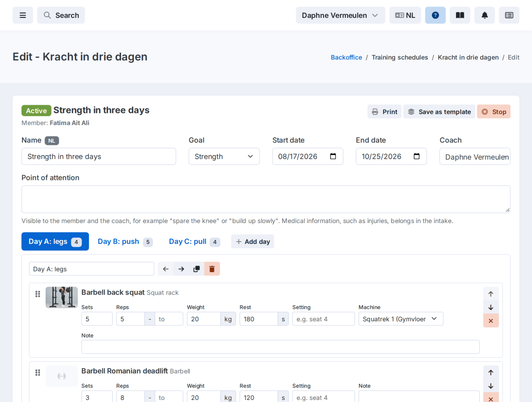Image resolution: width=532 pixels, height=402 pixels.
Task: Move day left with the left arrow
Action: click(166, 269)
